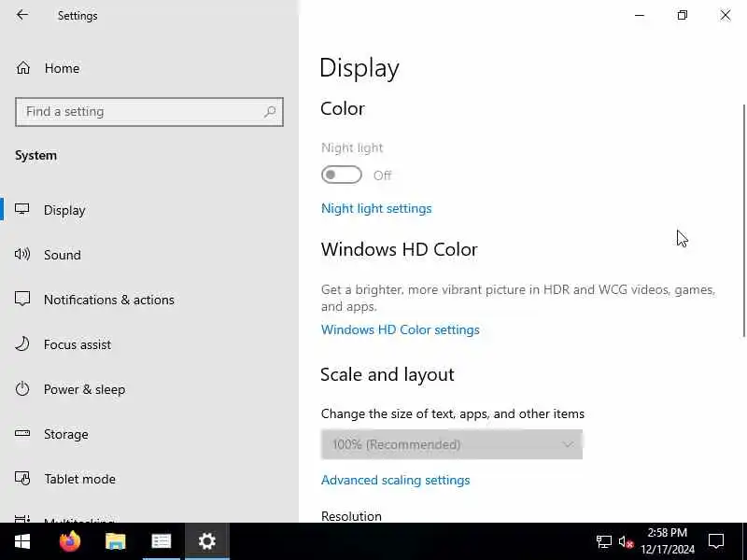Open the network status tray icon
This screenshot has width=747, height=560.
pyautogui.click(x=603, y=541)
